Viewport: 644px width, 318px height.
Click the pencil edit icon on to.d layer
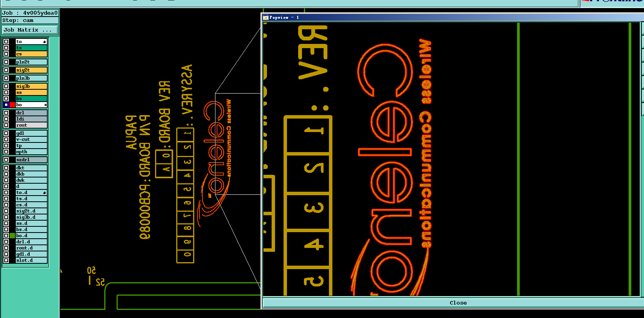pyautogui.click(x=45, y=192)
